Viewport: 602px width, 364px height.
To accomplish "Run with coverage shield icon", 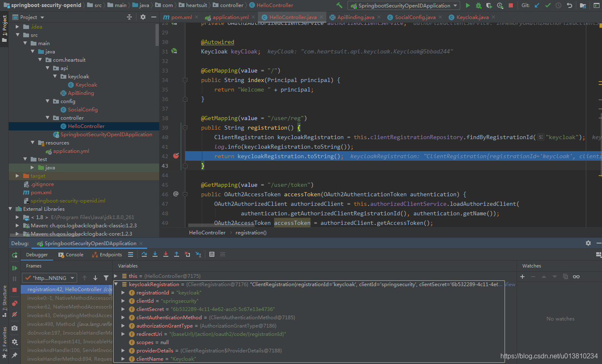I will (489, 5).
